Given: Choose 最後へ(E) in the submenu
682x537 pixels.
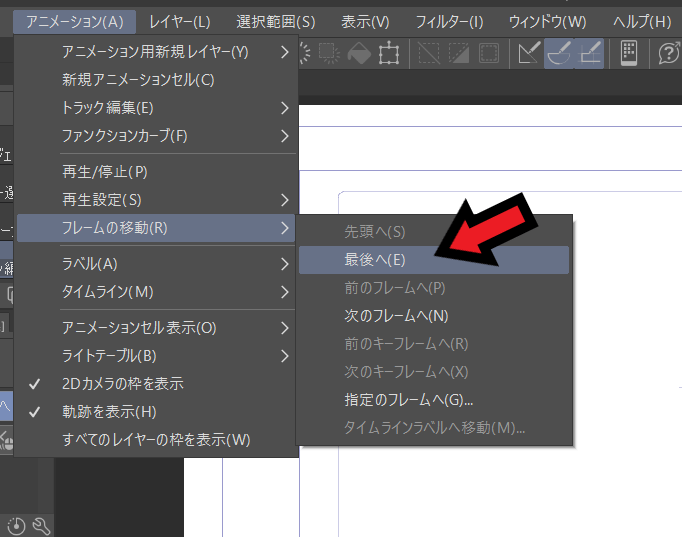Looking at the screenshot, I should click(434, 260).
